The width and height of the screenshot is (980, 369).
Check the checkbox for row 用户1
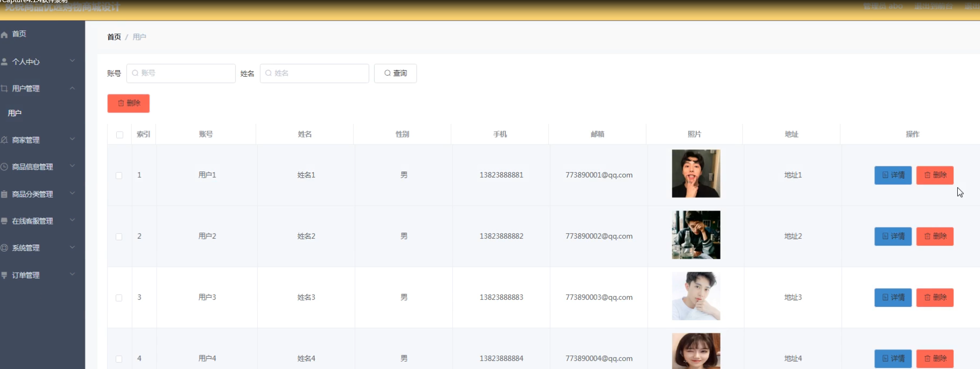click(x=119, y=175)
